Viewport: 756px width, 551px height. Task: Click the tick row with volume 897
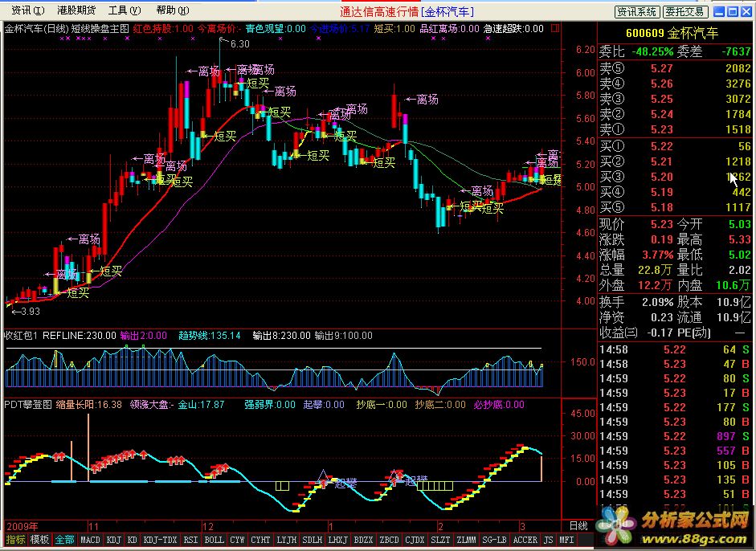click(675, 436)
